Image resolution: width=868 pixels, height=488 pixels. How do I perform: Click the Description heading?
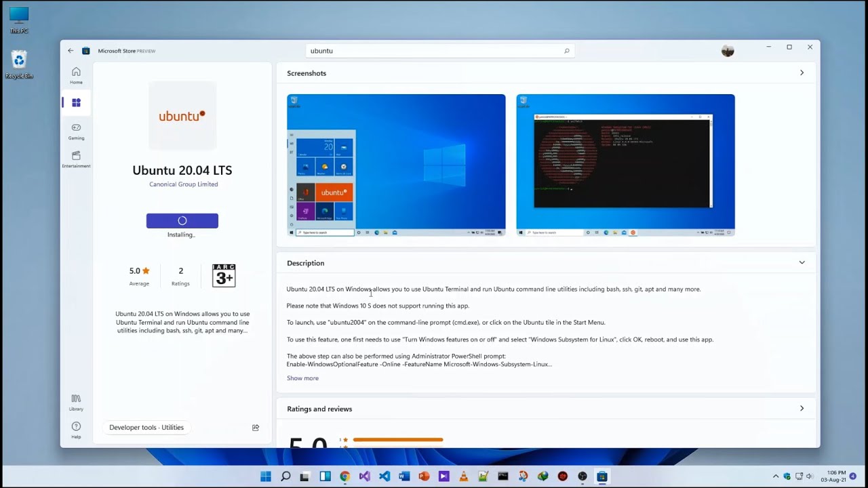(x=306, y=263)
